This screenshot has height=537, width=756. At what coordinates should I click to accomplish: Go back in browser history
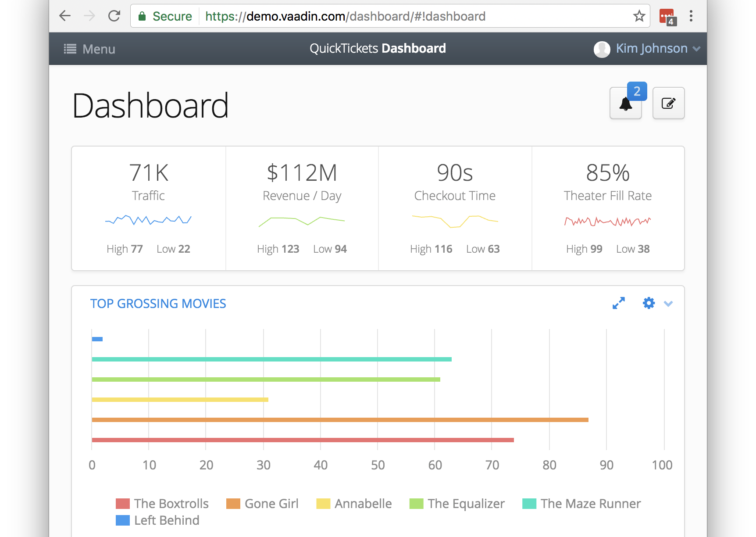click(x=65, y=16)
